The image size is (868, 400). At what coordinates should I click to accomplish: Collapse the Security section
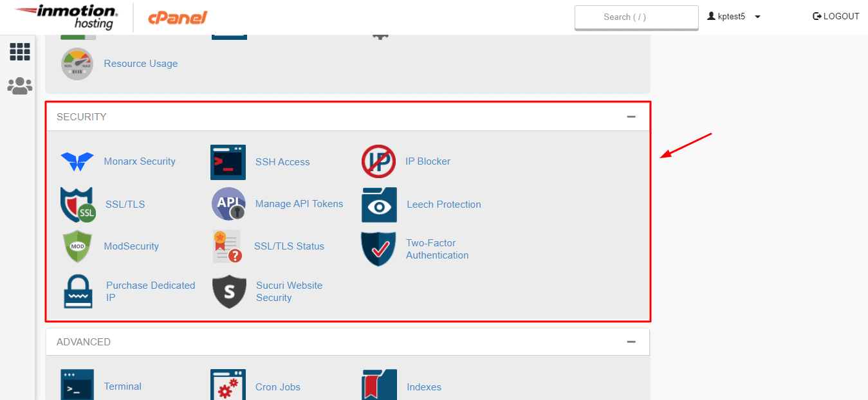click(x=631, y=116)
